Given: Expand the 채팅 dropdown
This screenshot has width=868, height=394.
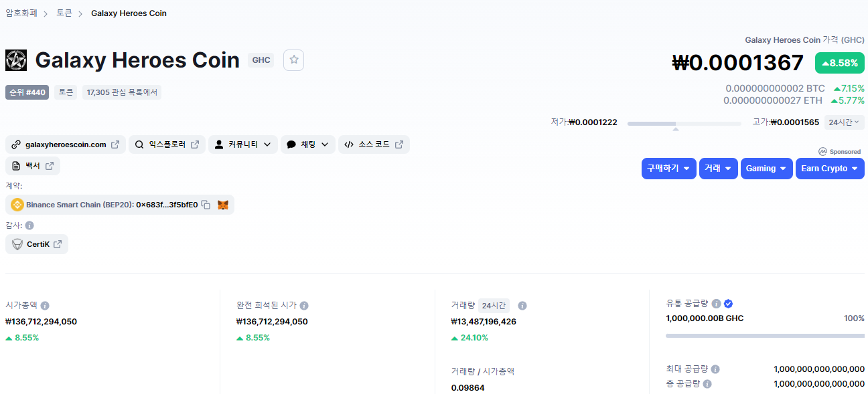Looking at the screenshot, I should click(307, 144).
